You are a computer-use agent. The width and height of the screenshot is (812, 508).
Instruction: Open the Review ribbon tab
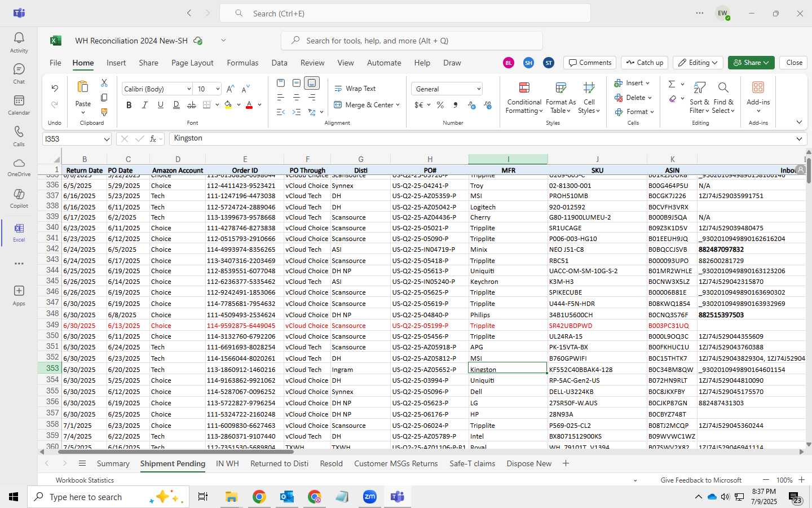click(x=312, y=63)
